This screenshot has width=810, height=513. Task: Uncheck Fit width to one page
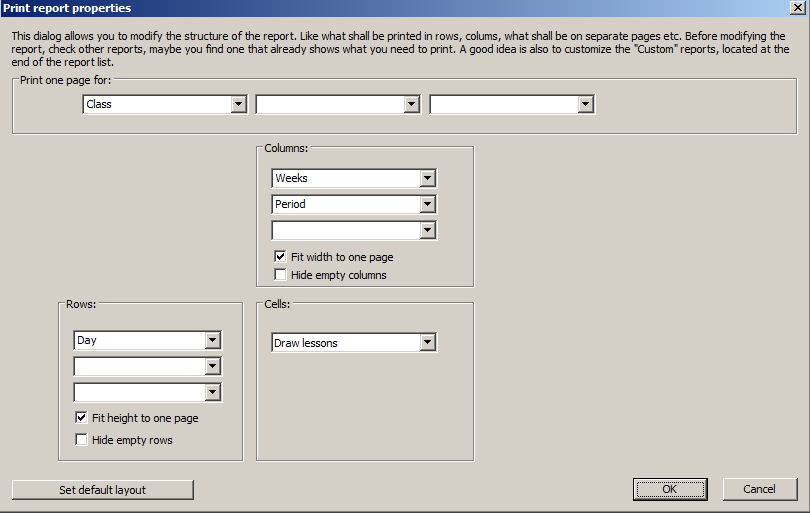tap(281, 257)
